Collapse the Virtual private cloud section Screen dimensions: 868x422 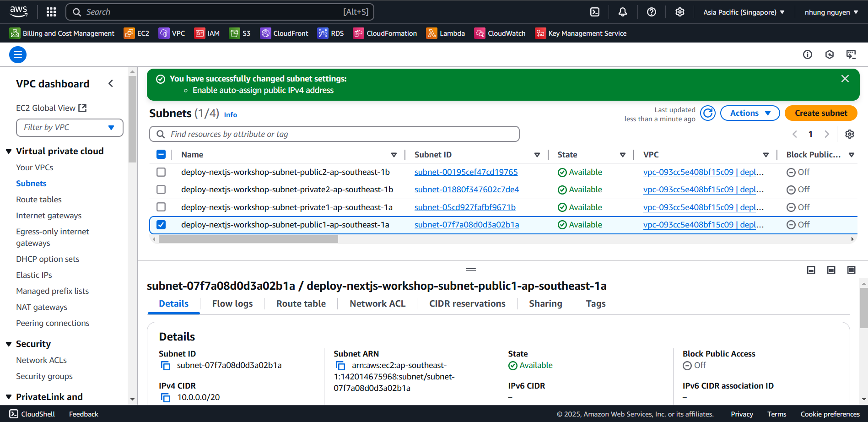(x=9, y=151)
